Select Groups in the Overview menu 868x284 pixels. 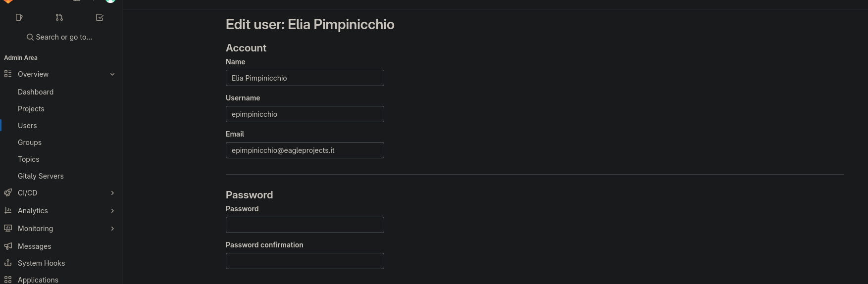30,142
